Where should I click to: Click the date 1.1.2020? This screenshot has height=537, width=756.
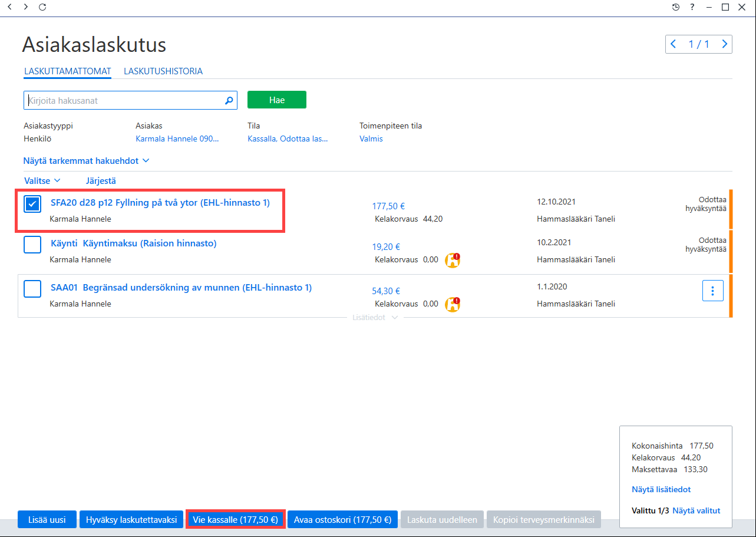pyautogui.click(x=552, y=286)
